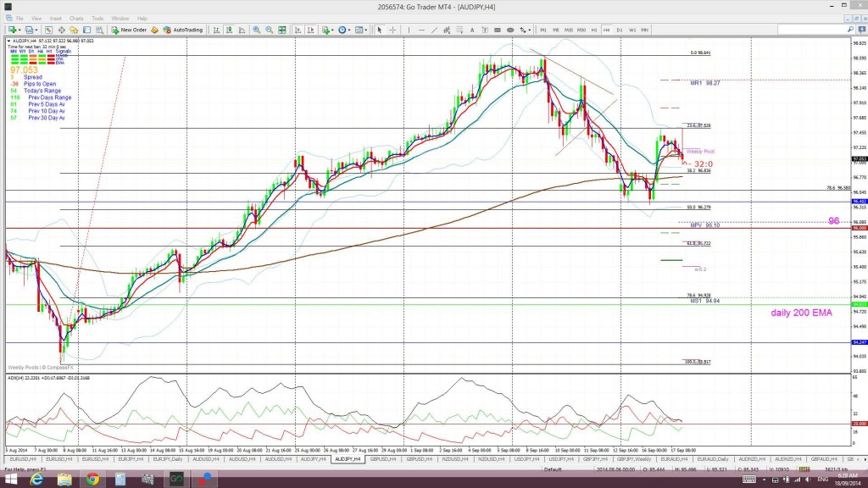The width and height of the screenshot is (868, 488).
Task: Open the Charts menu
Action: tap(76, 19)
